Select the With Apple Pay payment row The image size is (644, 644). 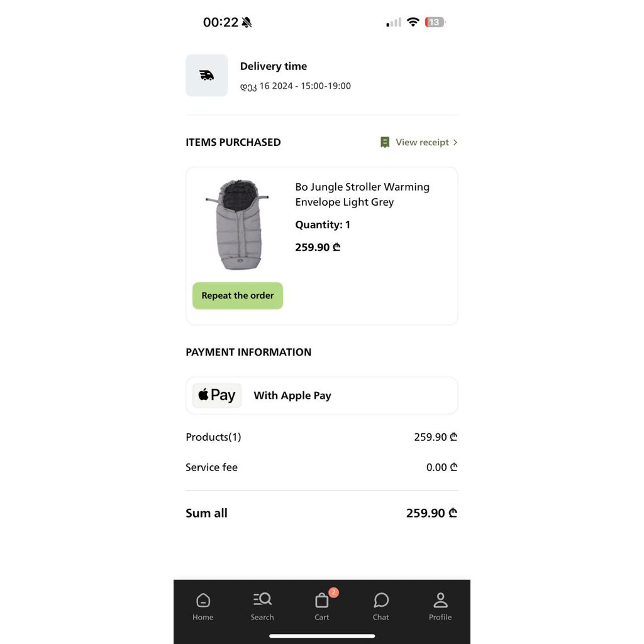321,395
